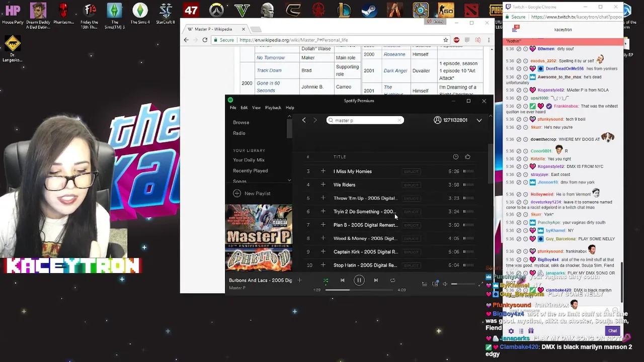Go back in the Chrome Wikipedia window
Image resolution: width=644 pixels, height=362 pixels.
tap(186, 40)
